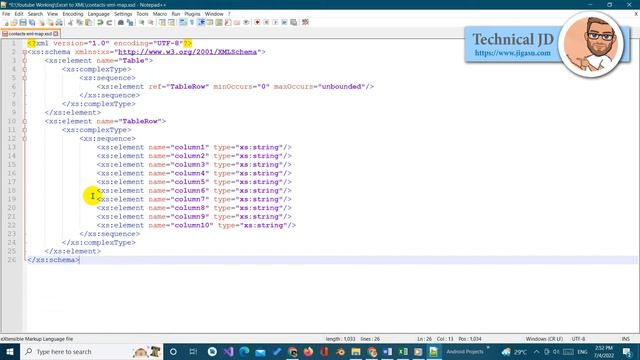Click the Replace toolbar icon

click(130, 22)
